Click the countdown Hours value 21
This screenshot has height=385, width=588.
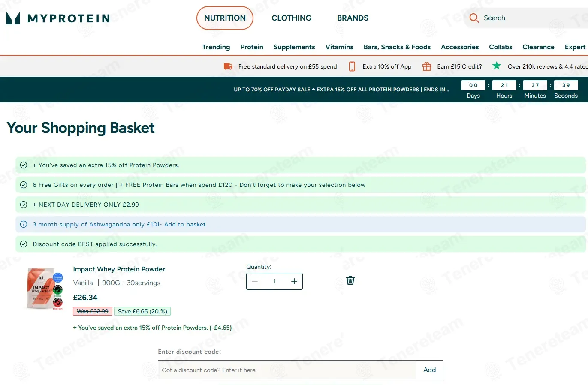tap(504, 85)
